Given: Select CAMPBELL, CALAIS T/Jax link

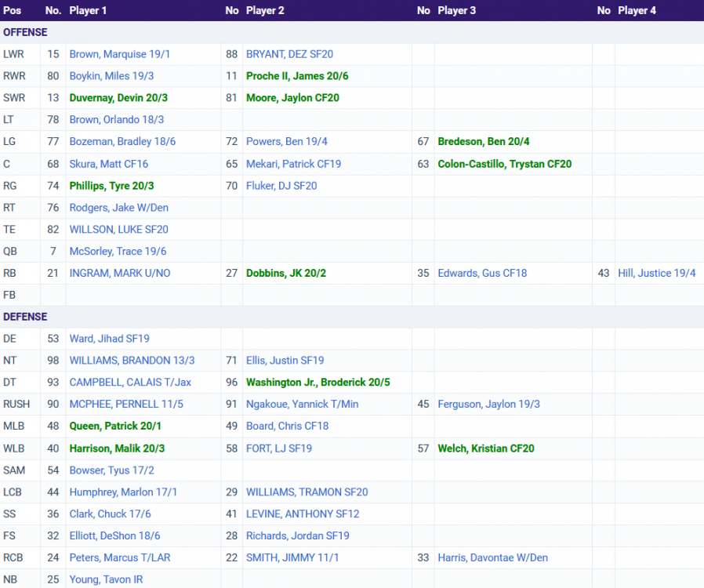Looking at the screenshot, I should click(130, 383).
